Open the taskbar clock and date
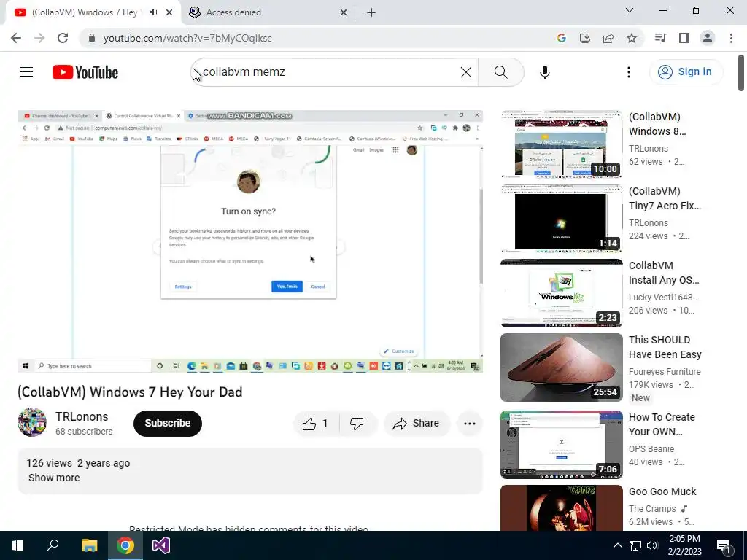Image resolution: width=747 pixels, height=560 pixels. coord(684,545)
